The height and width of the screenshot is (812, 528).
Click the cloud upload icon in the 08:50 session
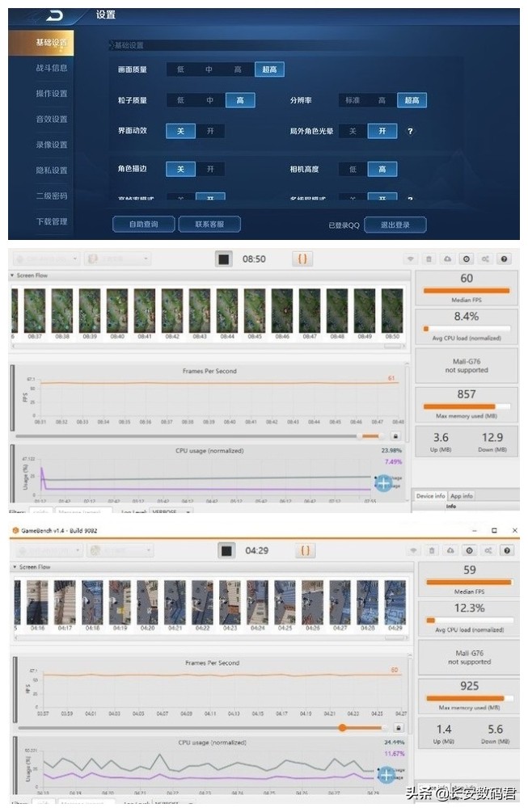pyautogui.click(x=448, y=259)
